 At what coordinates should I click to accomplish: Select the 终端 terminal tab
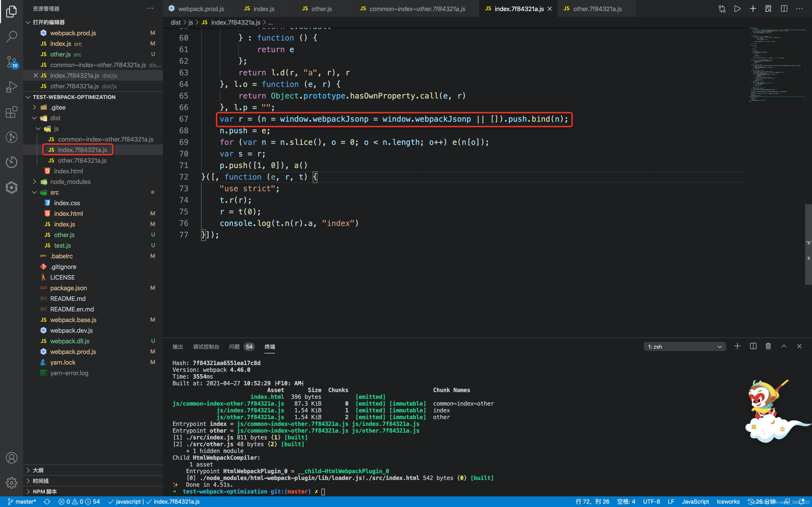[269, 346]
